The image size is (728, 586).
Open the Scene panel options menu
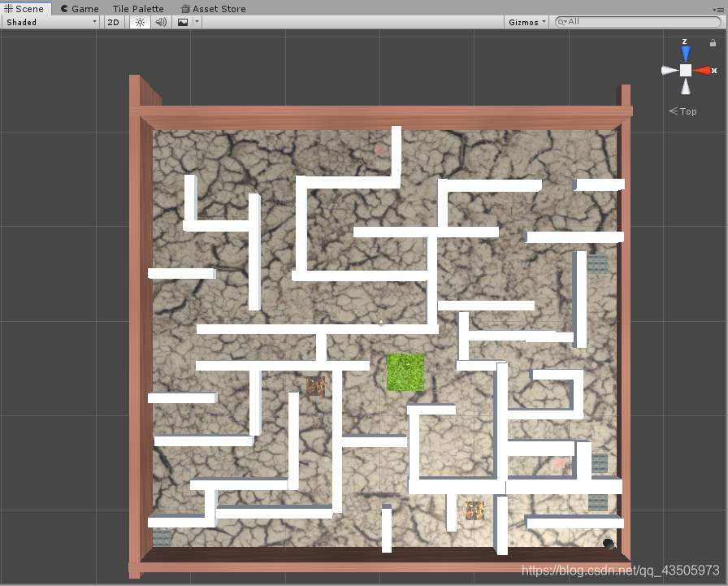717,9
